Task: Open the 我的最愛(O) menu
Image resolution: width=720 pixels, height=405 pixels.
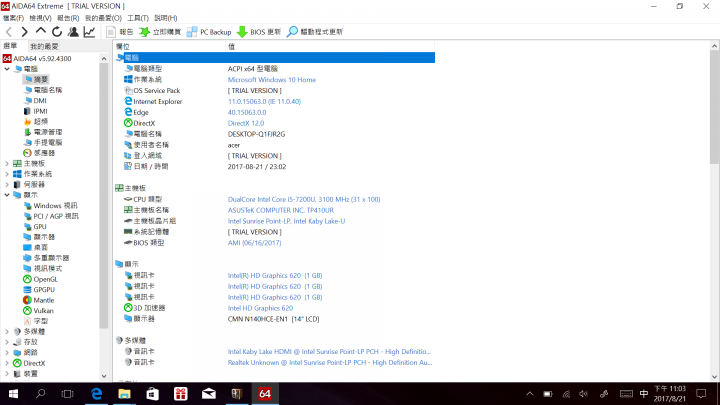Action: tap(103, 18)
